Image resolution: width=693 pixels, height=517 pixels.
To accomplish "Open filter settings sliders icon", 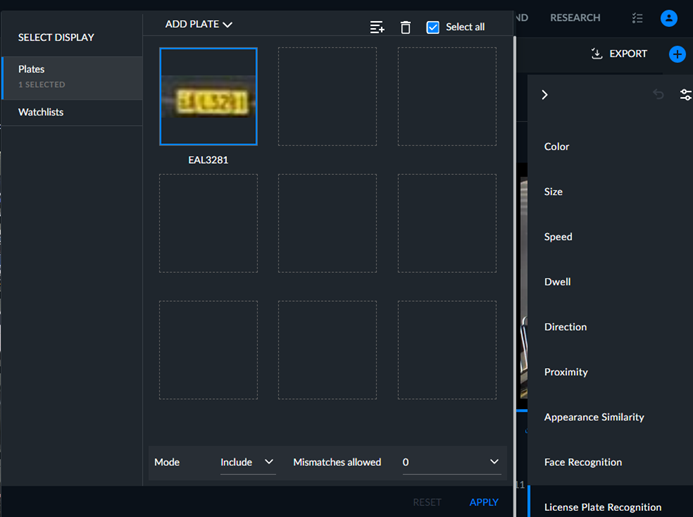I will (685, 95).
